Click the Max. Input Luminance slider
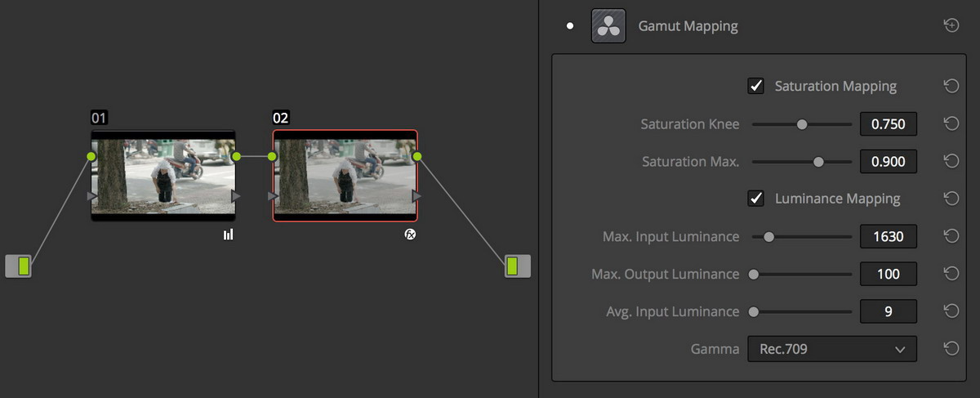This screenshot has height=398, width=980. tap(802, 237)
